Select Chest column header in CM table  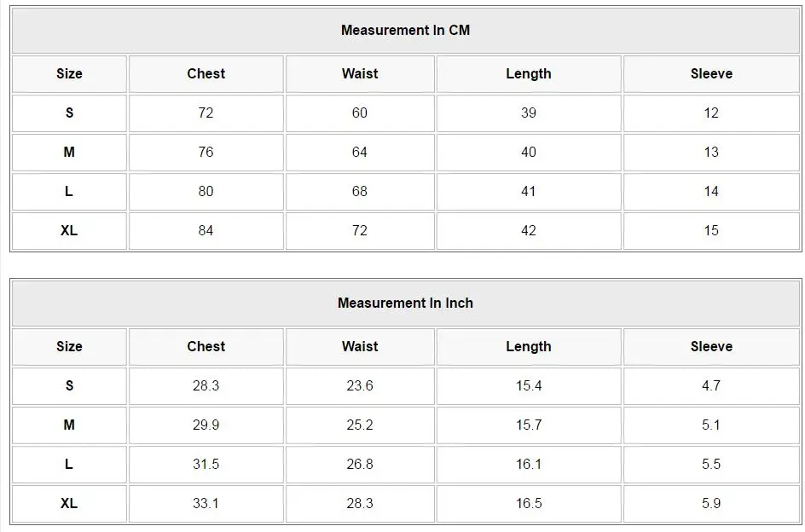pos(206,74)
